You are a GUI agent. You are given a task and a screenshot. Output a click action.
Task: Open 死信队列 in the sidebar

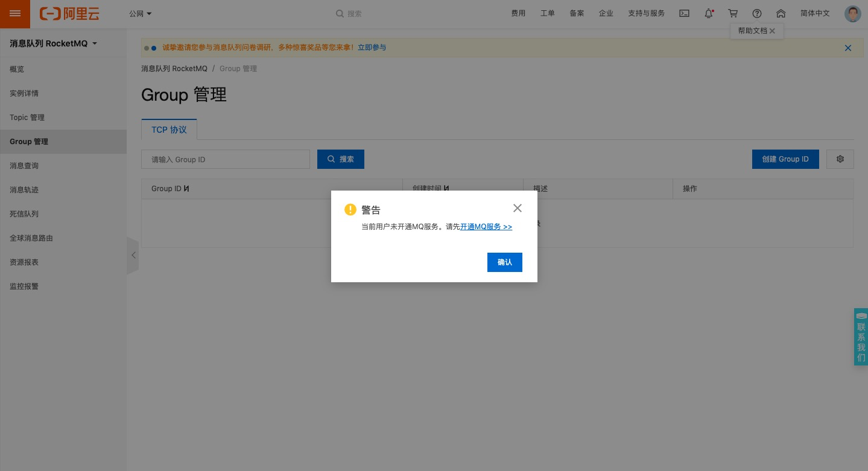(x=63, y=214)
